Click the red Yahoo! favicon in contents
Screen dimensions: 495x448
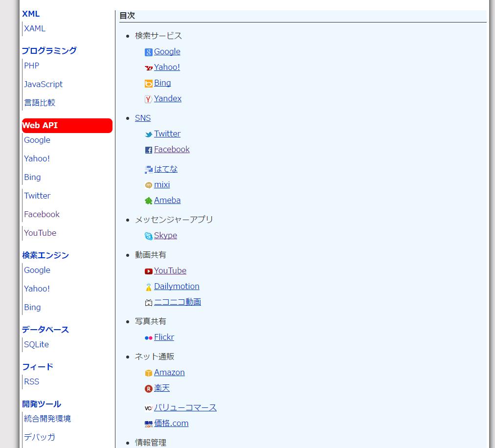coord(148,68)
